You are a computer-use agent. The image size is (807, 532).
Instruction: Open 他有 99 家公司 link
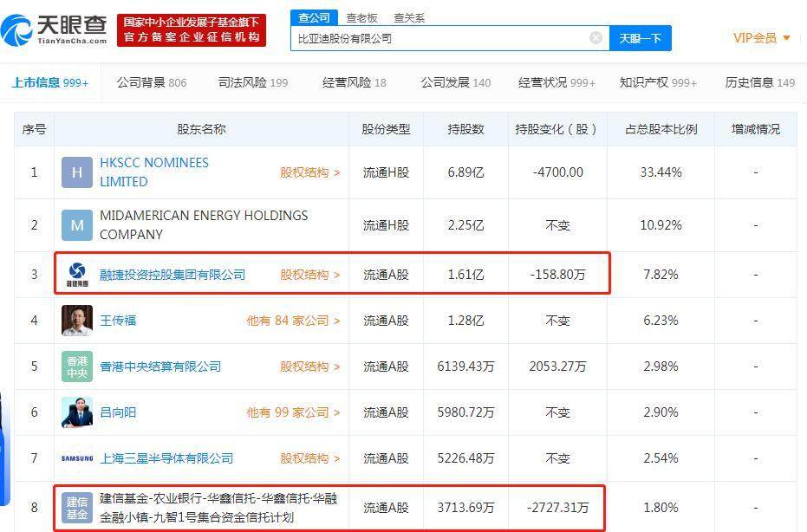[x=293, y=412]
